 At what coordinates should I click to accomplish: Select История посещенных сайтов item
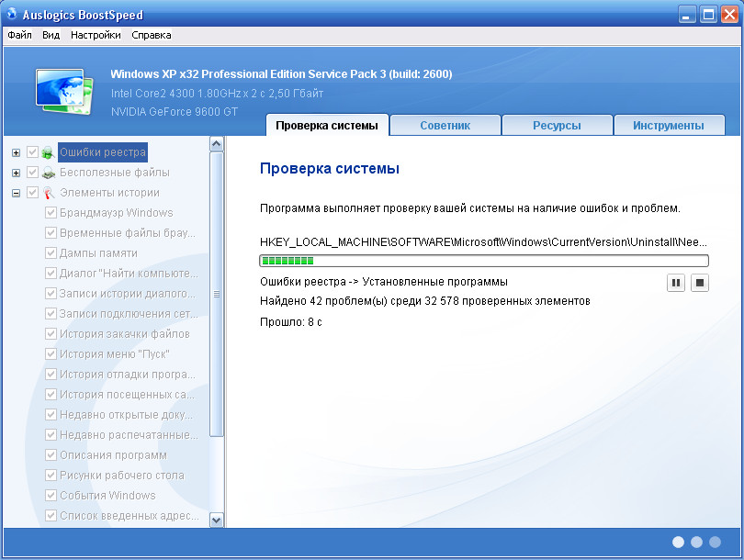(127, 395)
